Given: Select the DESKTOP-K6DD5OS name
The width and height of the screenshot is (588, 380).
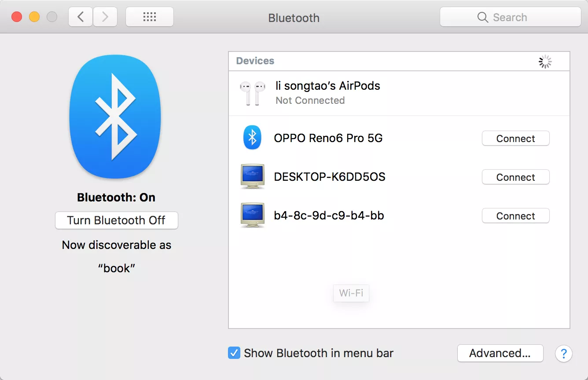Looking at the screenshot, I should point(330,177).
